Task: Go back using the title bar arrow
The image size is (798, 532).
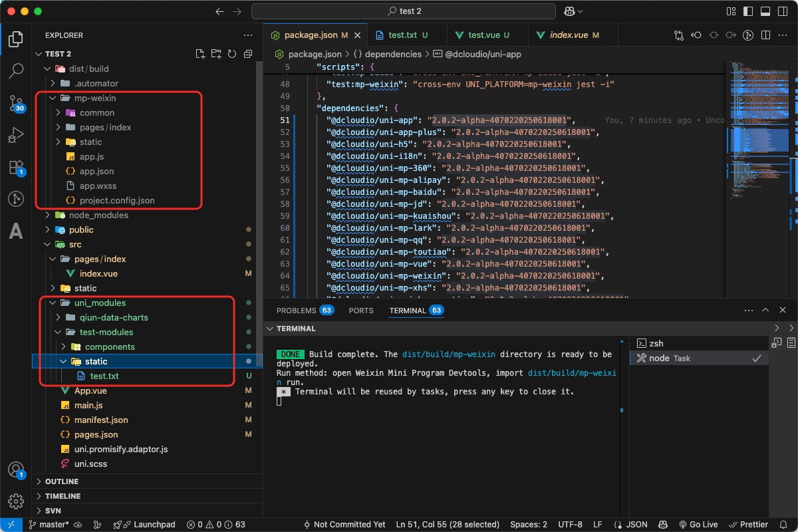Action: point(221,11)
